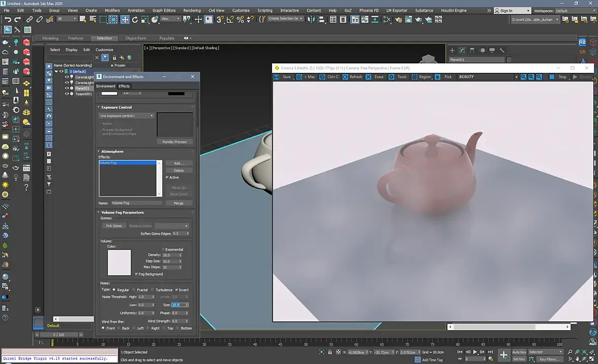Click the Pick Gizmo button
The width and height of the screenshot is (598, 364).
[114, 226]
